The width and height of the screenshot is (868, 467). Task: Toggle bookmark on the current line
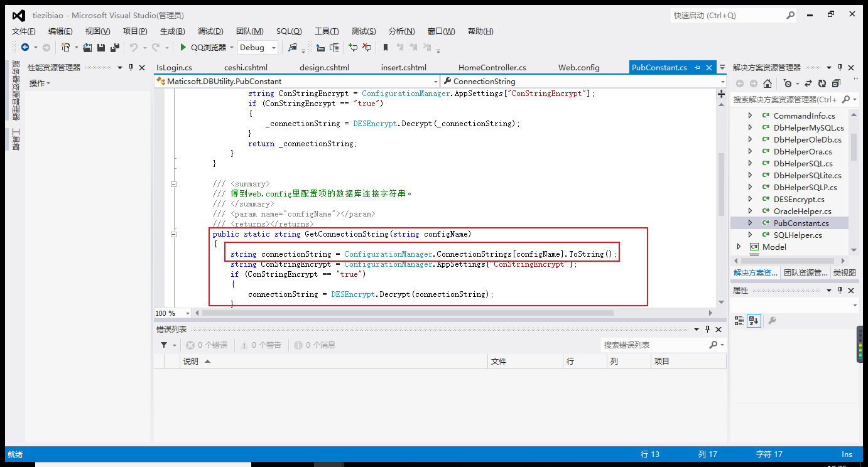386,47
